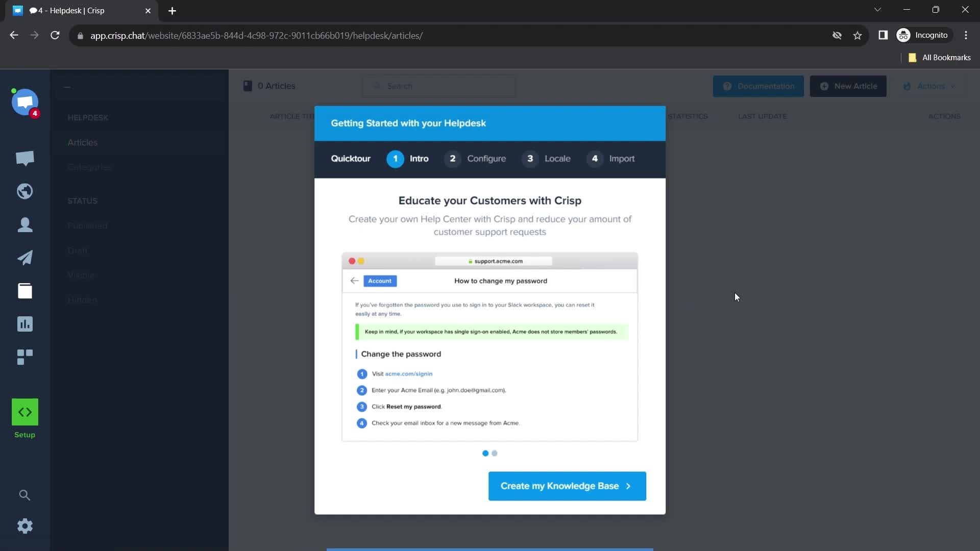980x551 pixels.
Task: Click Create my Knowledge Base button
Action: click(x=567, y=486)
